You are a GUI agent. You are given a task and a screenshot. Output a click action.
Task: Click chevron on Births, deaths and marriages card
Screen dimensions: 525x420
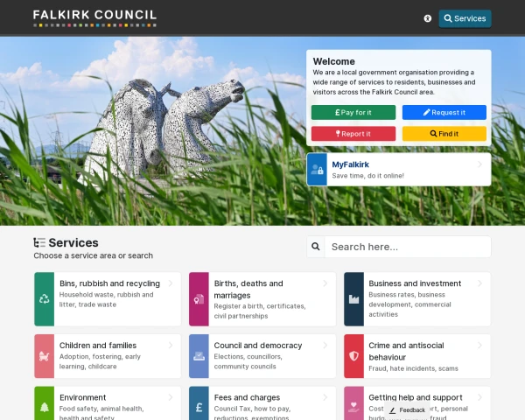point(325,283)
